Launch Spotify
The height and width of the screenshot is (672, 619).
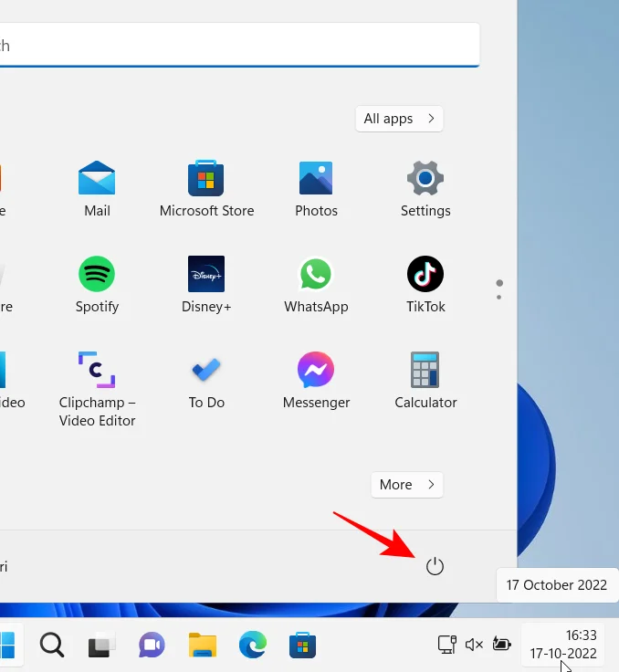[97, 285]
